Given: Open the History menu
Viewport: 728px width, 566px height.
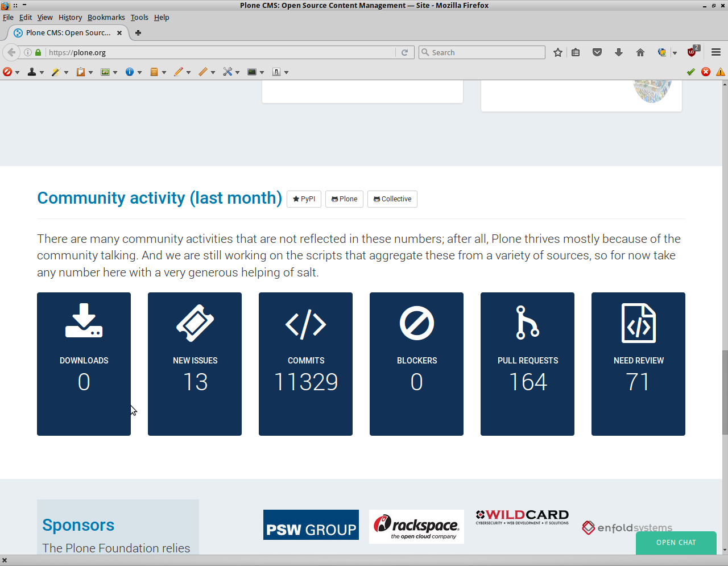Looking at the screenshot, I should click(x=70, y=17).
